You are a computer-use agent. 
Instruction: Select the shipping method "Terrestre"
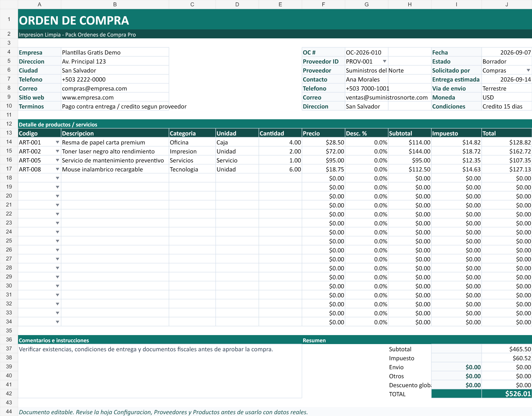[x=507, y=88]
